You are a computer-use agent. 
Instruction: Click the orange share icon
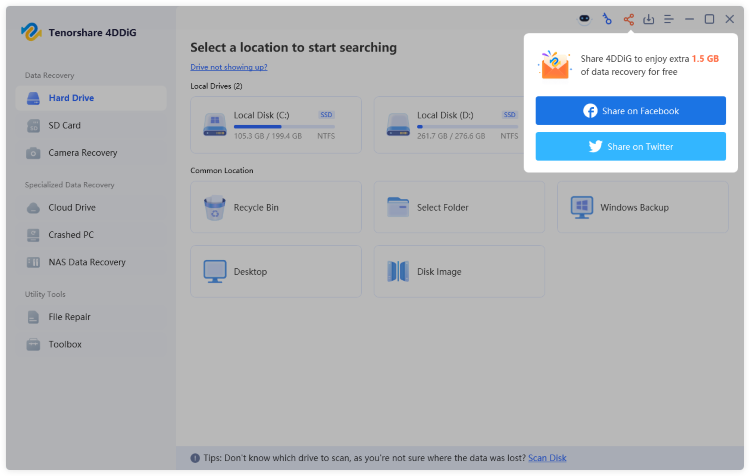[629, 19]
